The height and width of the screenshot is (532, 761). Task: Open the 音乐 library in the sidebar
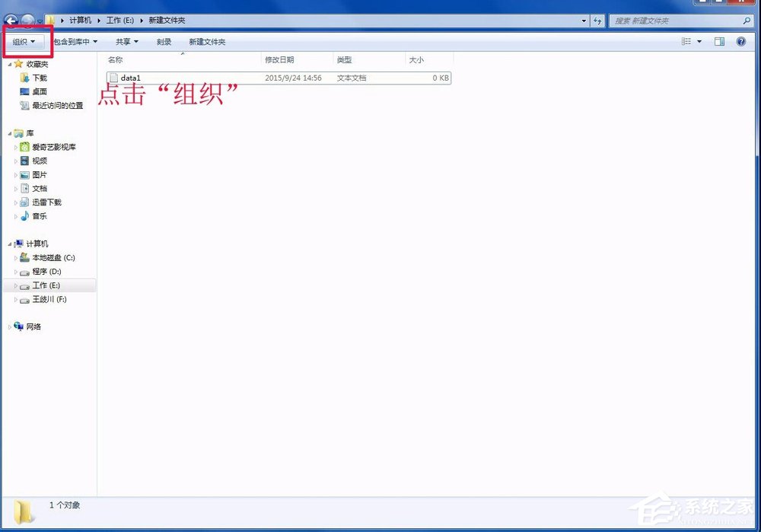point(40,215)
